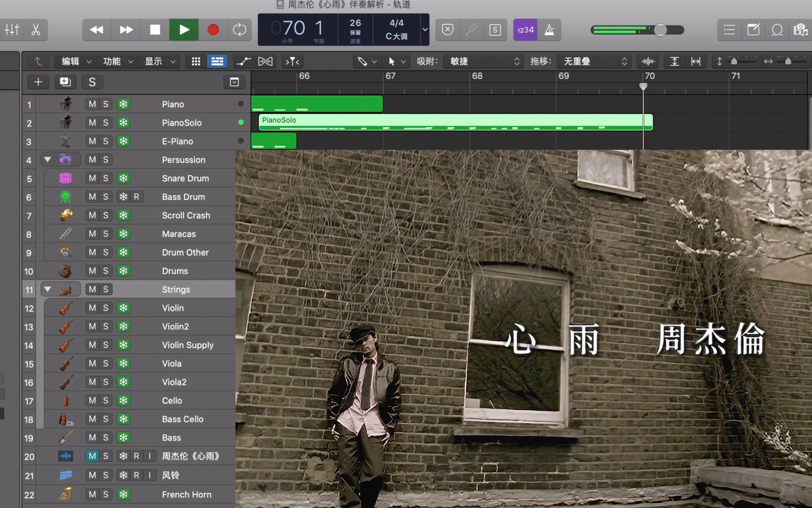
Task: Click the tempo 26 display
Action: (355, 23)
